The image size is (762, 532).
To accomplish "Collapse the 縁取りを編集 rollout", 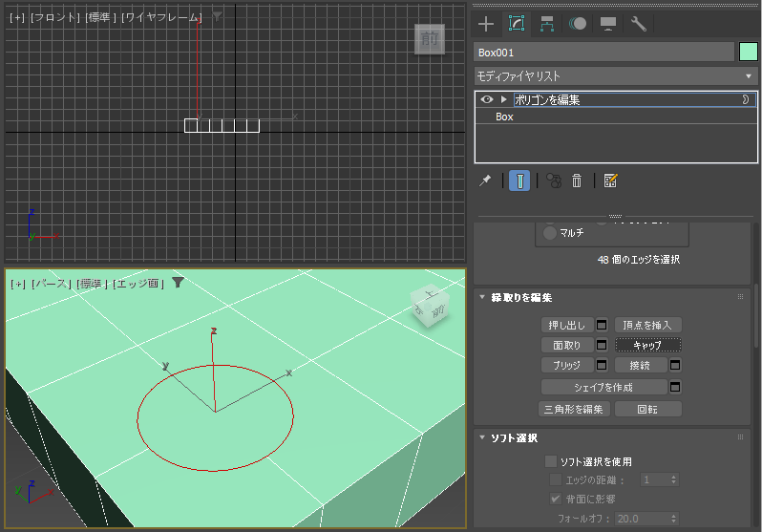I will (x=482, y=297).
